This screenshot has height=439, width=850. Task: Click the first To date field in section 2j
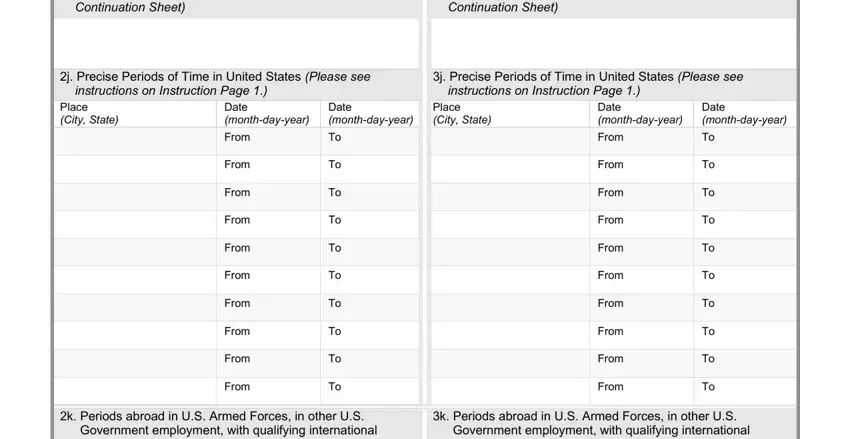tap(370, 142)
